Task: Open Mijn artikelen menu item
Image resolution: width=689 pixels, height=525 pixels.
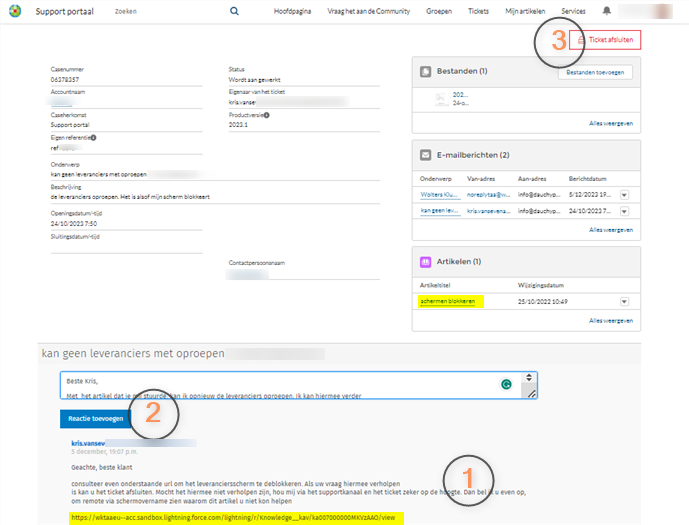Action: (525, 11)
